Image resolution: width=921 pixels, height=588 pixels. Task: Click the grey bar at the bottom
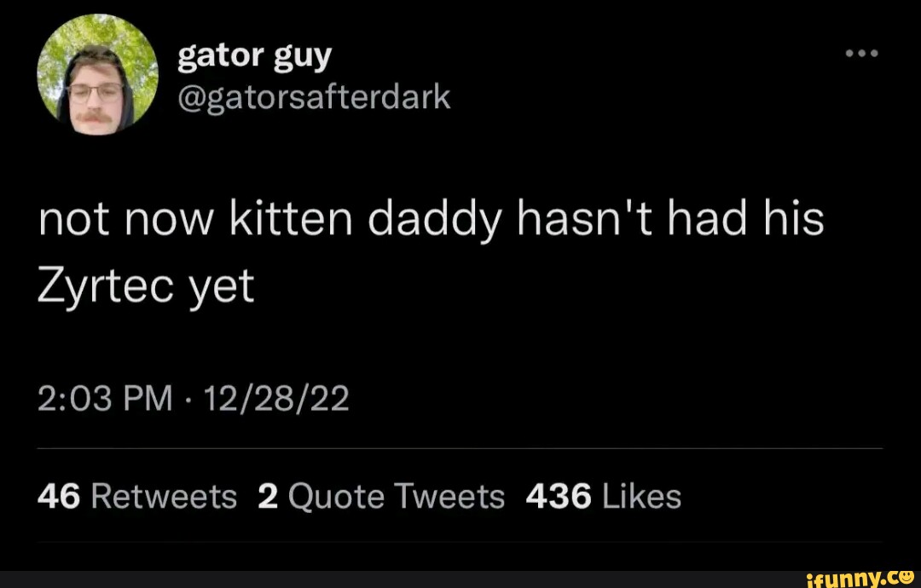coord(384,579)
